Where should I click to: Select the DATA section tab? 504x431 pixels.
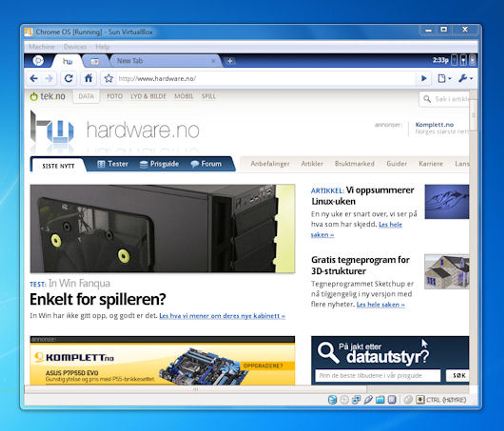pos(86,96)
